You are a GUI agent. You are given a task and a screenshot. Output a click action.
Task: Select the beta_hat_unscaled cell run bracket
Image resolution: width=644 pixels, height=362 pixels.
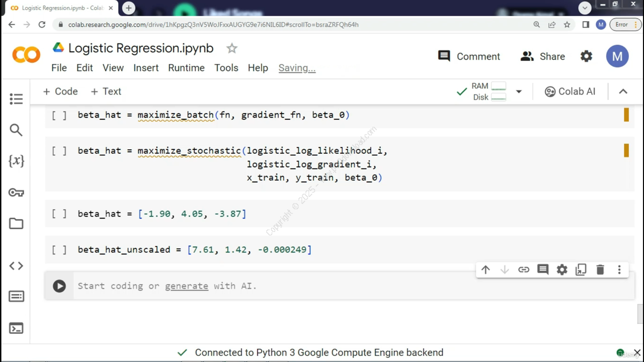tap(59, 249)
